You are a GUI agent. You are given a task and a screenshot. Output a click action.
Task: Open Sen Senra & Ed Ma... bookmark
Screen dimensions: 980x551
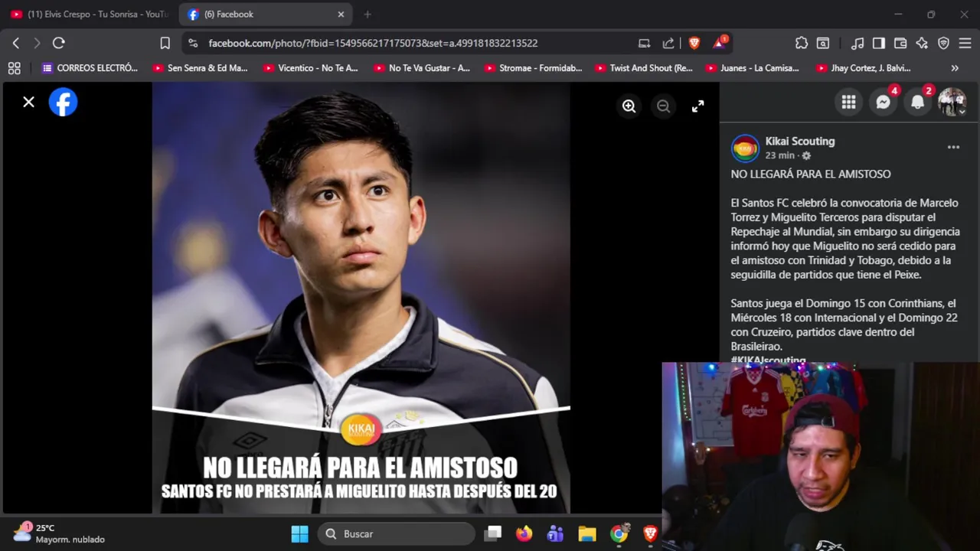[x=200, y=68]
